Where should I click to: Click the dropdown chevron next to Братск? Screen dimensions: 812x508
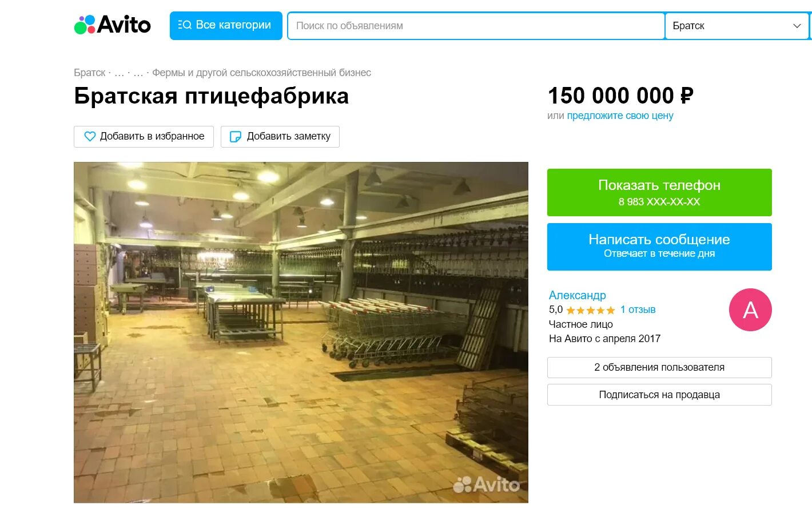[x=797, y=26]
